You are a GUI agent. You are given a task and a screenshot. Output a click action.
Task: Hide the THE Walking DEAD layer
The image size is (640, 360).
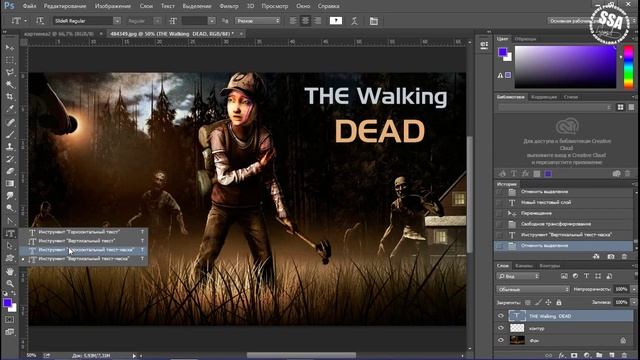[501, 316]
